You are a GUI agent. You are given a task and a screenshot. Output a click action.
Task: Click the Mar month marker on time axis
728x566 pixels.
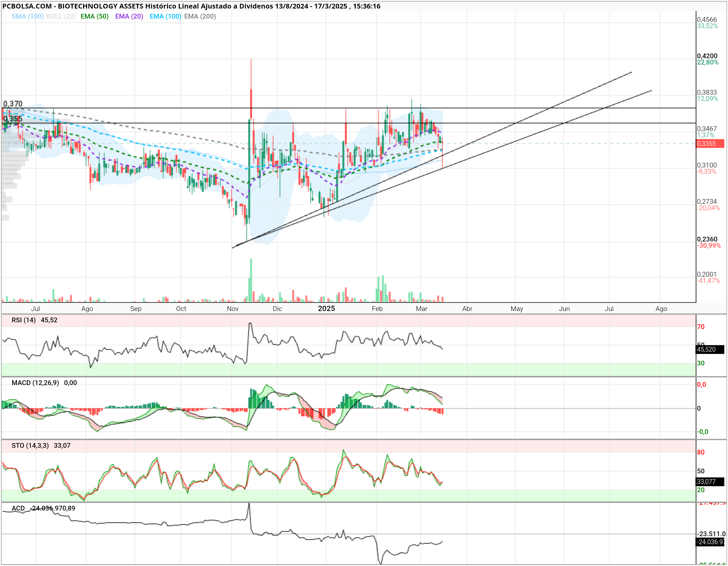click(x=422, y=309)
